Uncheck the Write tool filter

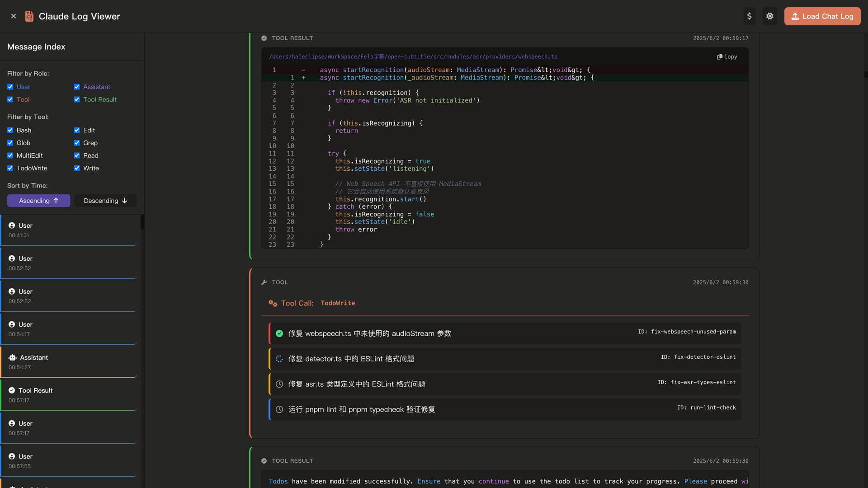point(77,168)
